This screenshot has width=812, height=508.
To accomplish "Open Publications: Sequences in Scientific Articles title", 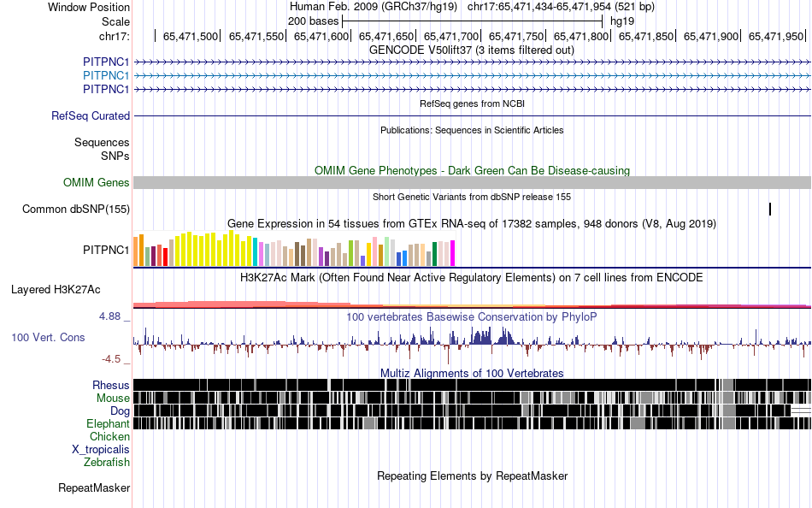I will click(x=472, y=130).
